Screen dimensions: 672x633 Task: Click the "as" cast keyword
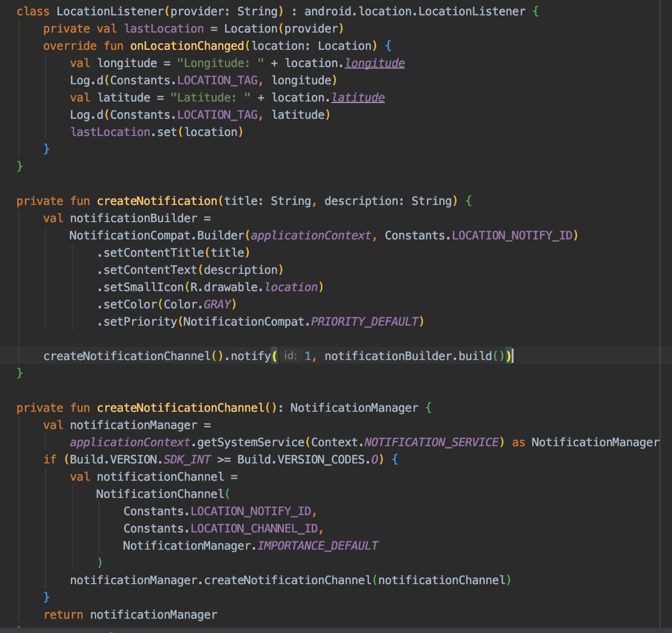tap(519, 442)
